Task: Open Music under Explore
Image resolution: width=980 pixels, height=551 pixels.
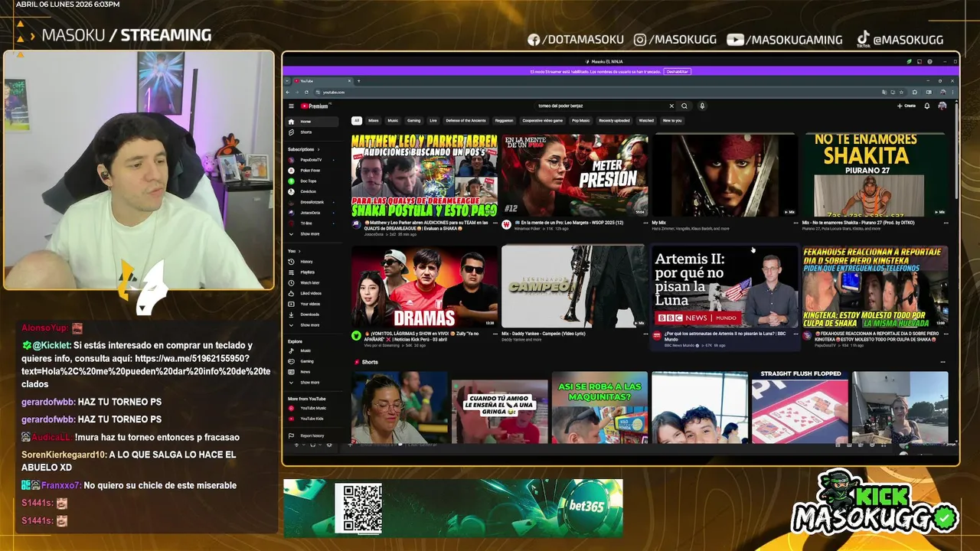Action: [312, 350]
